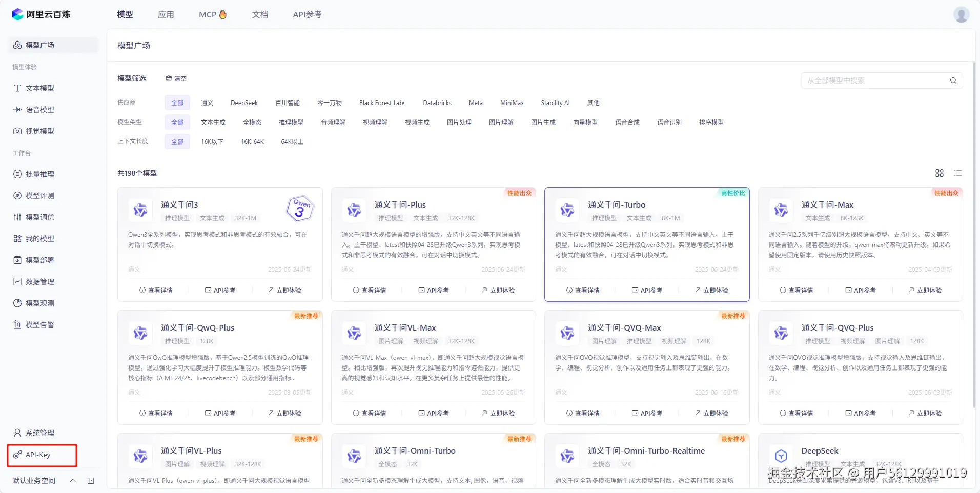Open API参考 for 通义千问-Plus
This screenshot has width=980, height=493.
click(x=434, y=291)
